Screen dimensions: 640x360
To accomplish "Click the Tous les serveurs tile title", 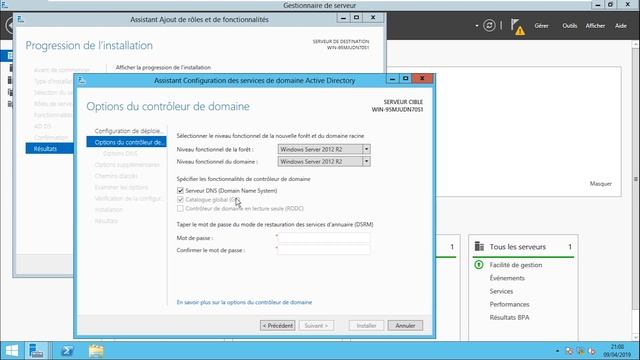I will click(x=518, y=247).
